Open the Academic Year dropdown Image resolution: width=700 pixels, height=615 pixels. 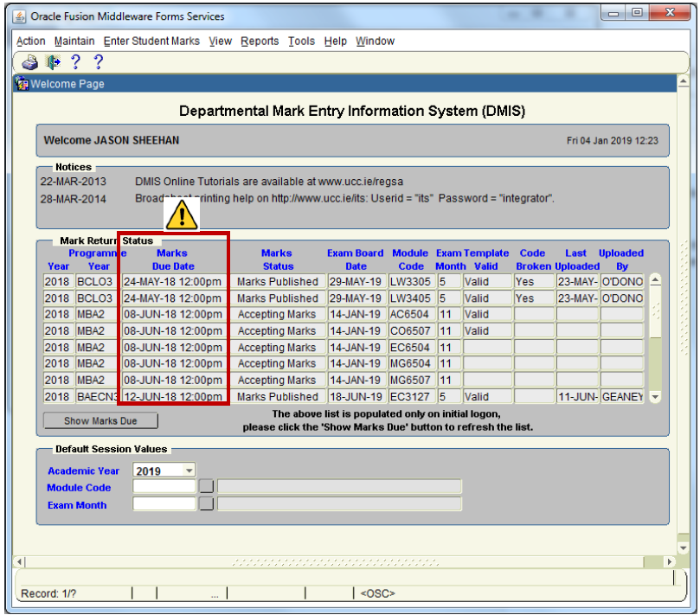[189, 471]
